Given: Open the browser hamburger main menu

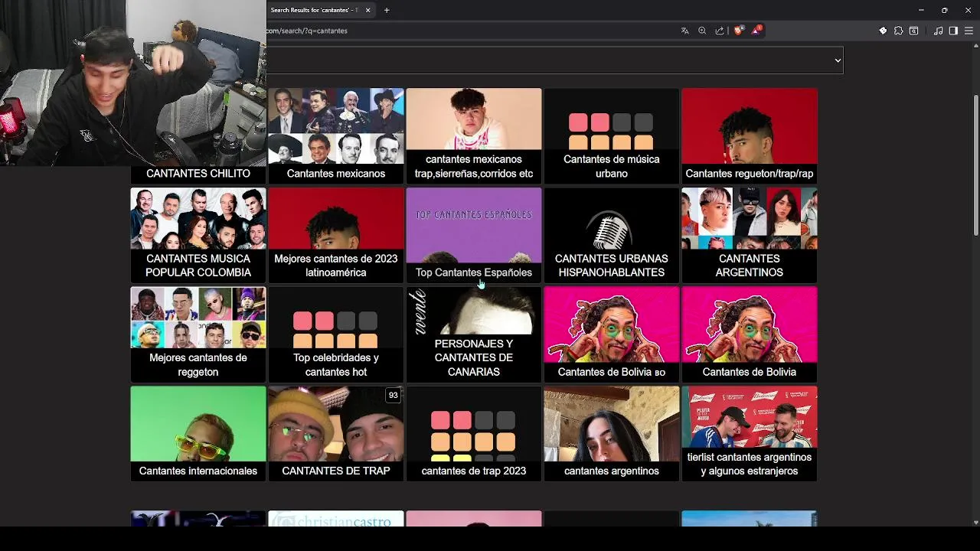Looking at the screenshot, I should coord(969,31).
